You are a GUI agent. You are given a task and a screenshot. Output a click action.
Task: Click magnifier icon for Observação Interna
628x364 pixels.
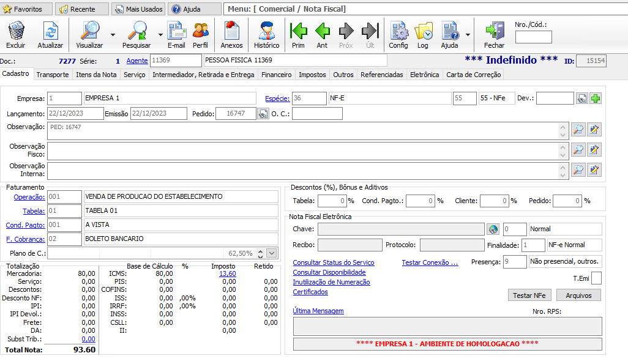[578, 170]
